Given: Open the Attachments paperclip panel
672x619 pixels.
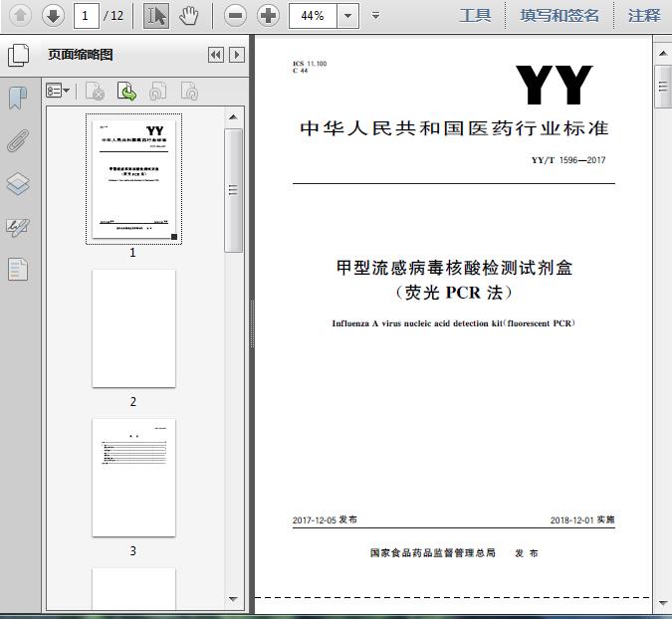Looking at the screenshot, I should pos(17,140).
